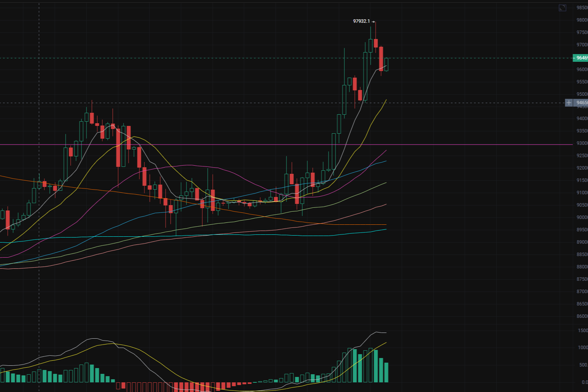Viewport: 588px width, 392px height.
Task: Click the red candle body under the 97932.1 high
Action: [376, 43]
